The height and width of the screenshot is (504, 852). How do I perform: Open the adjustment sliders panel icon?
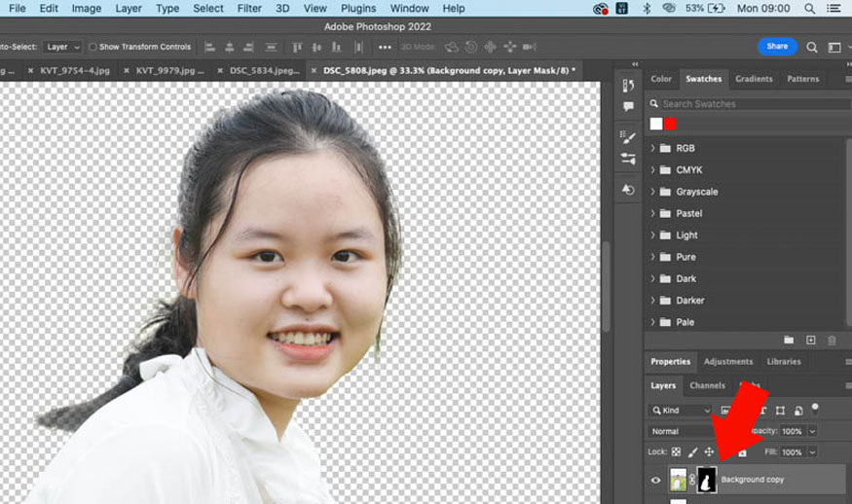[x=628, y=159]
